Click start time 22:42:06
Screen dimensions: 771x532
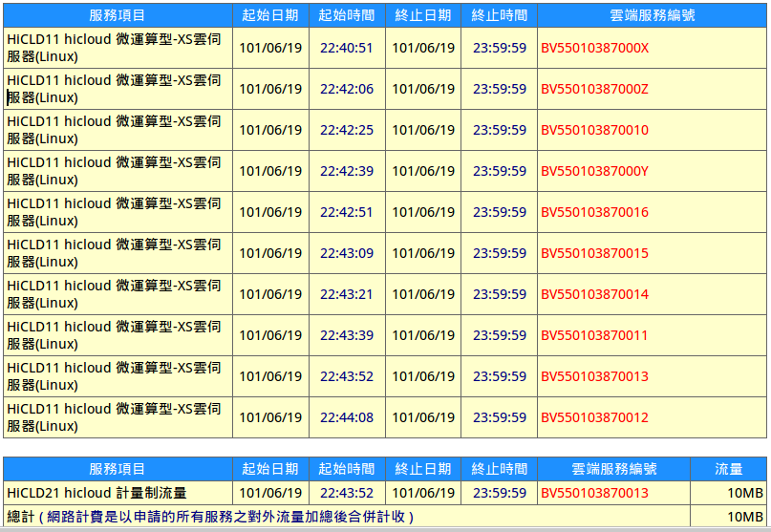347,89
